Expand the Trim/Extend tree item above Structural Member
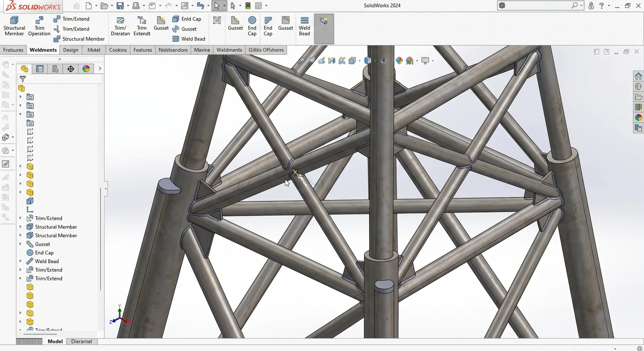Screen dimensions: 644x351 click(x=21, y=218)
